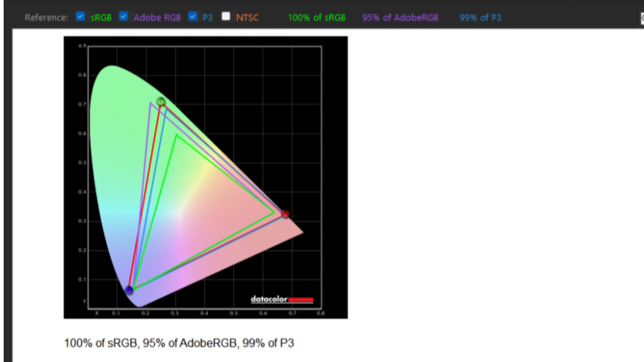Viewport: 644px width, 362px height.
Task: Click the partially visible icon at right edge
Action: click(642, 18)
